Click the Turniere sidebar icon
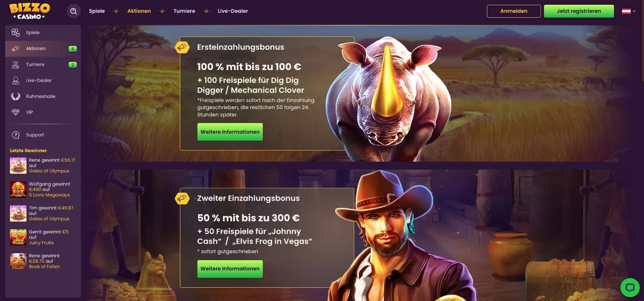Image resolution: width=644 pixels, height=301 pixels. [15, 64]
